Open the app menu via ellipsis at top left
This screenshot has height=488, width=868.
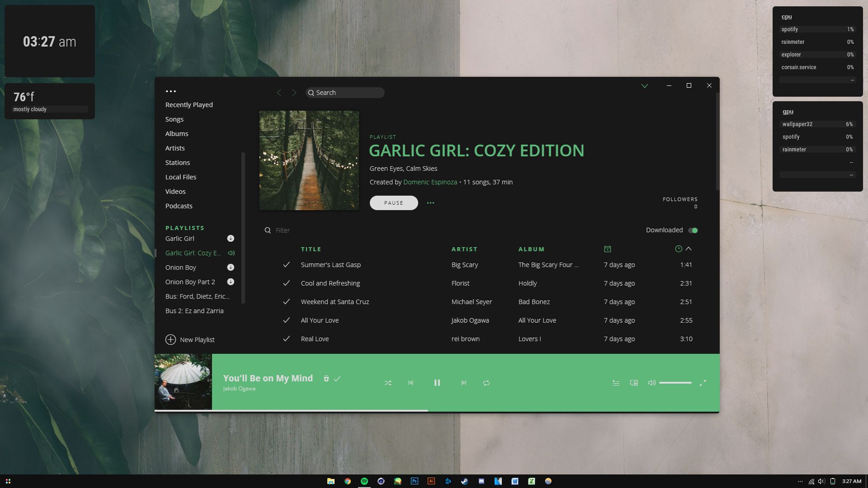(x=170, y=90)
